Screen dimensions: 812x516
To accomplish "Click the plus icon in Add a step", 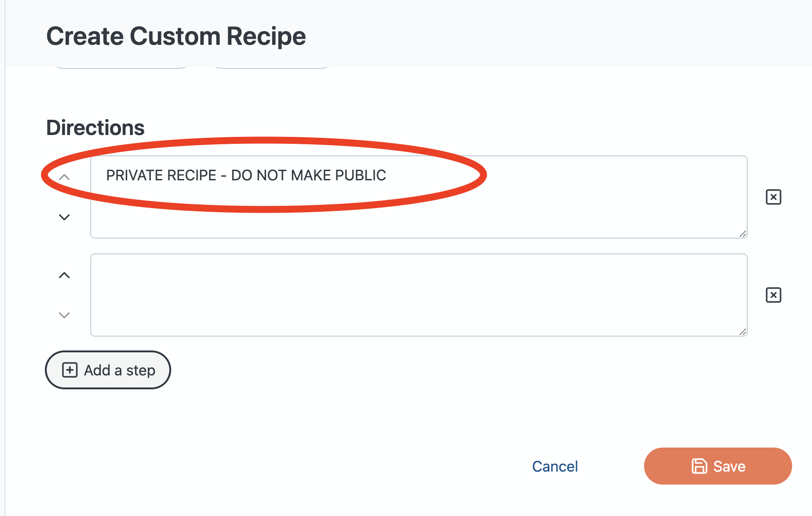I will point(70,370).
